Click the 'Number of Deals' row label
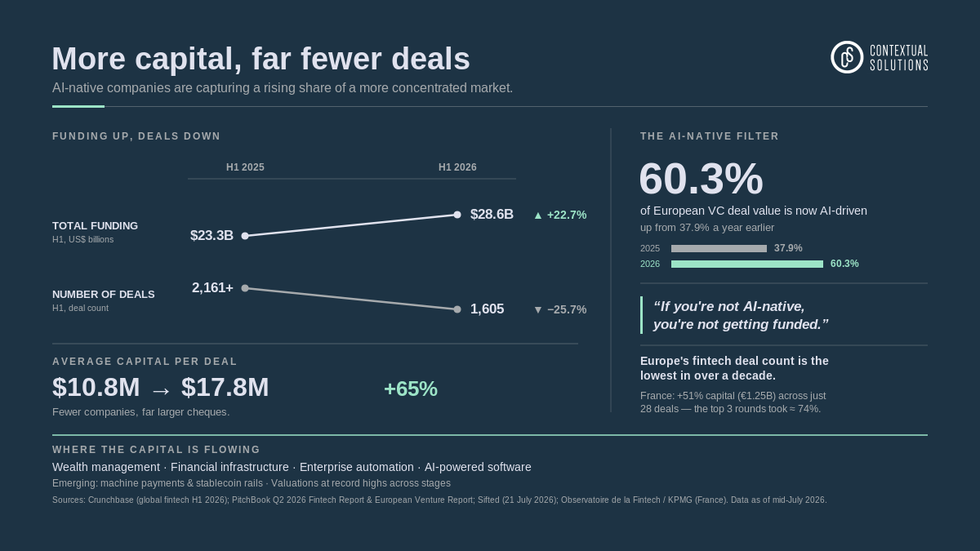980x551 pixels. tap(104, 295)
